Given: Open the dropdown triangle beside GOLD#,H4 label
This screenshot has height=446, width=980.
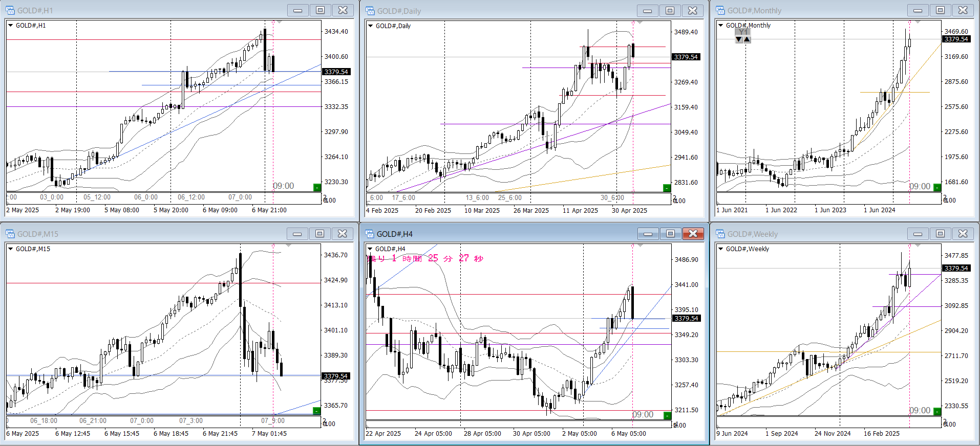Looking at the screenshot, I should pos(371,249).
